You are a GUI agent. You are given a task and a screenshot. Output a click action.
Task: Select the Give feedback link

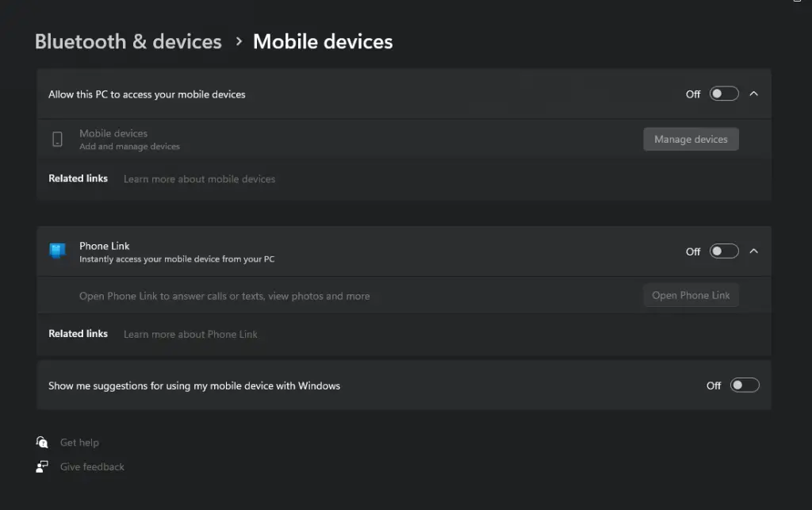(92, 467)
